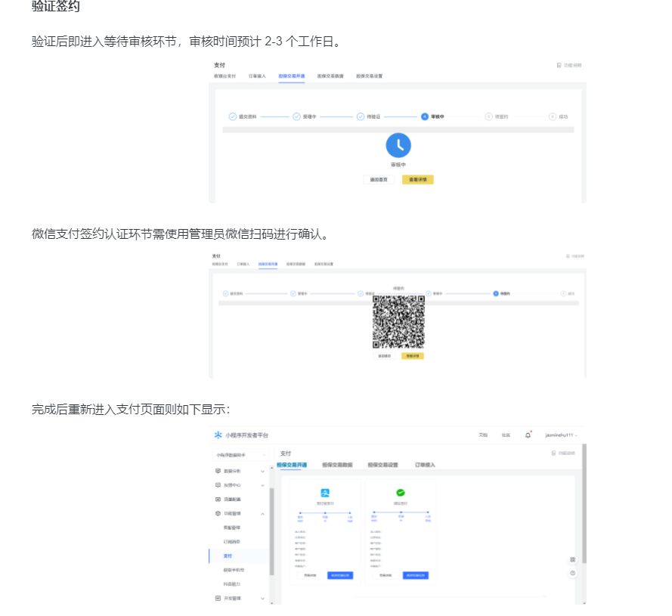Viewport: 672px width, 616px height.
Task: Click yellow 查看详情 button under the QR code
Action: pyautogui.click(x=413, y=356)
